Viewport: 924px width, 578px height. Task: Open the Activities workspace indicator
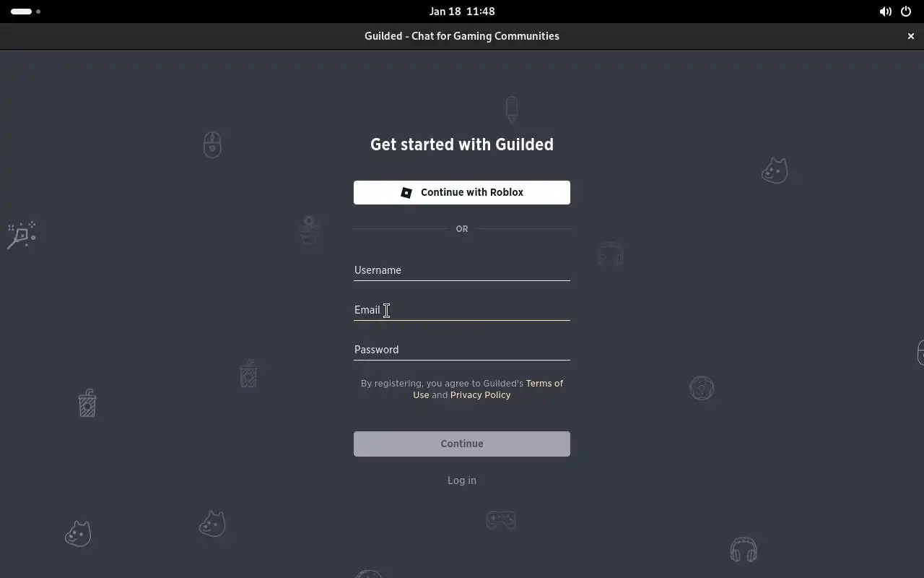pos(26,12)
